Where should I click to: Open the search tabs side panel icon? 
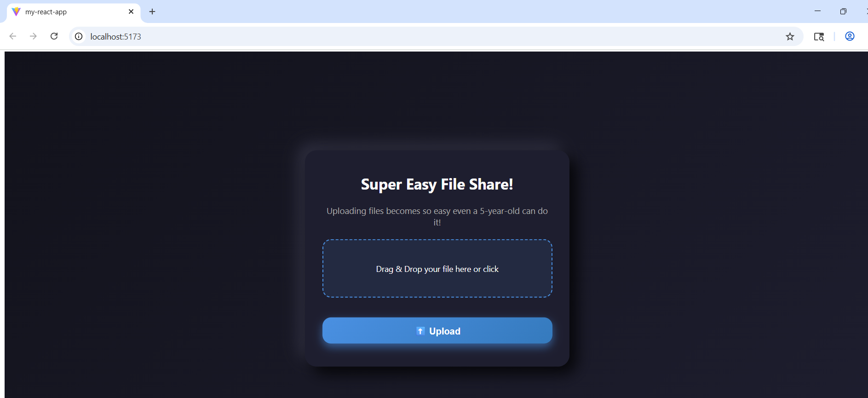click(x=819, y=36)
